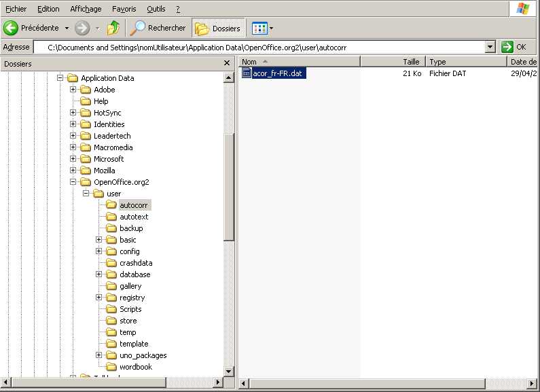Expand the uno_packages folder node
The image size is (540, 392).
(99, 355)
